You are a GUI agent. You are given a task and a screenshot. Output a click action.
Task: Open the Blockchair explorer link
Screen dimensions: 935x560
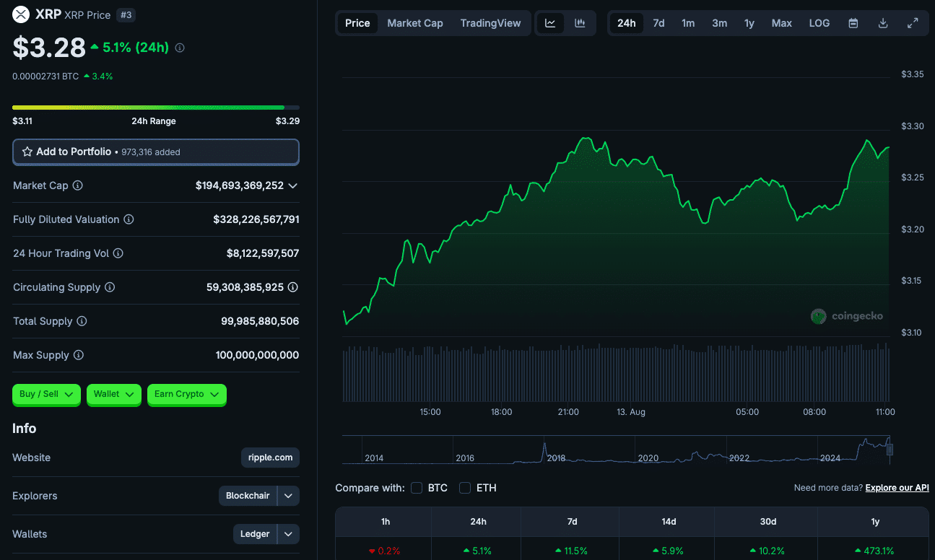click(x=248, y=496)
